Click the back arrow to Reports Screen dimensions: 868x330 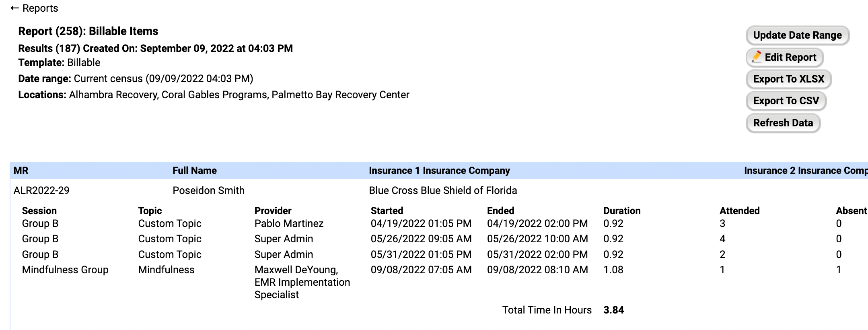click(x=14, y=8)
